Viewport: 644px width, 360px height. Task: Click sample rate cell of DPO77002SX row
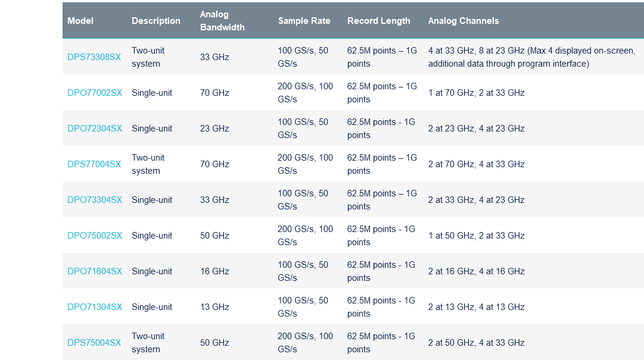click(305, 93)
